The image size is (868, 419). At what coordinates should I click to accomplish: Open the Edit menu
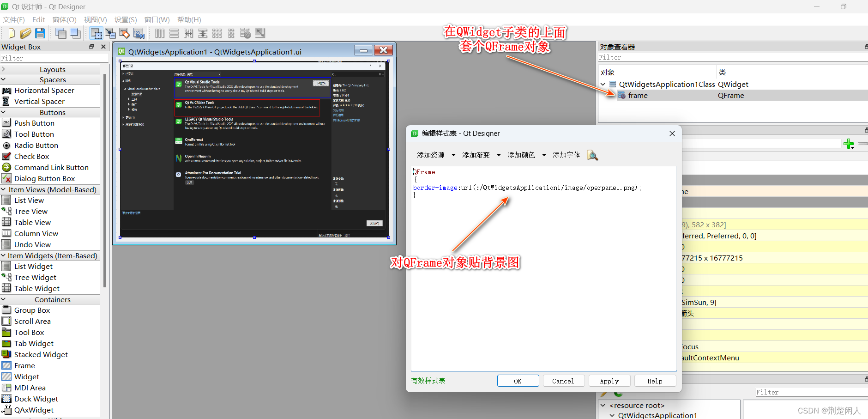click(39, 19)
